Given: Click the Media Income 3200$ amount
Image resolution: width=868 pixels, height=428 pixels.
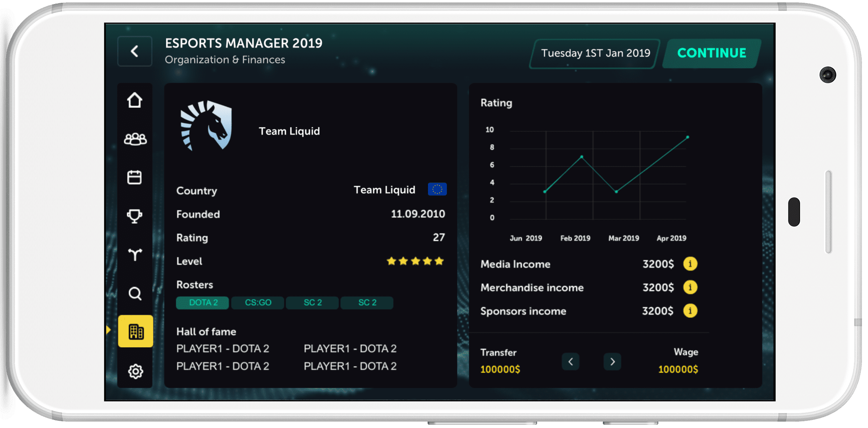Looking at the screenshot, I should click(658, 264).
